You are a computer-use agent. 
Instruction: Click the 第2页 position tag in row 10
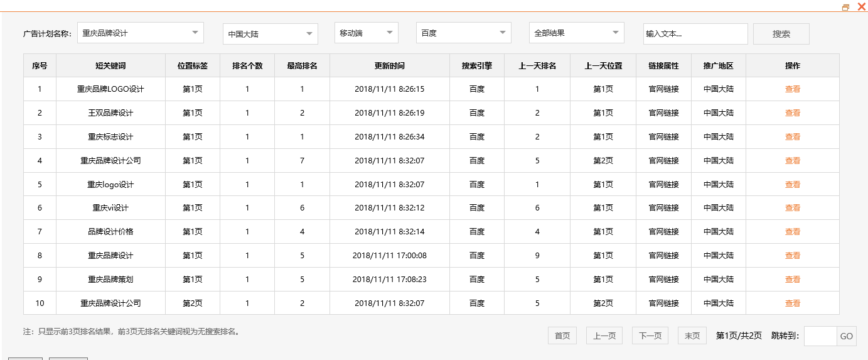click(193, 303)
